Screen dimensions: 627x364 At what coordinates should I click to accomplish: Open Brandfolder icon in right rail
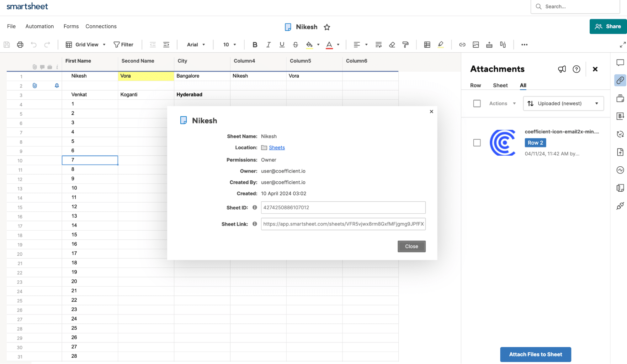tap(620, 116)
